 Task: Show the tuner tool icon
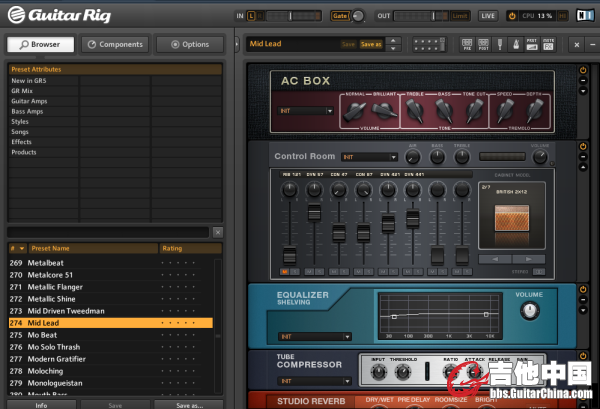(500, 44)
